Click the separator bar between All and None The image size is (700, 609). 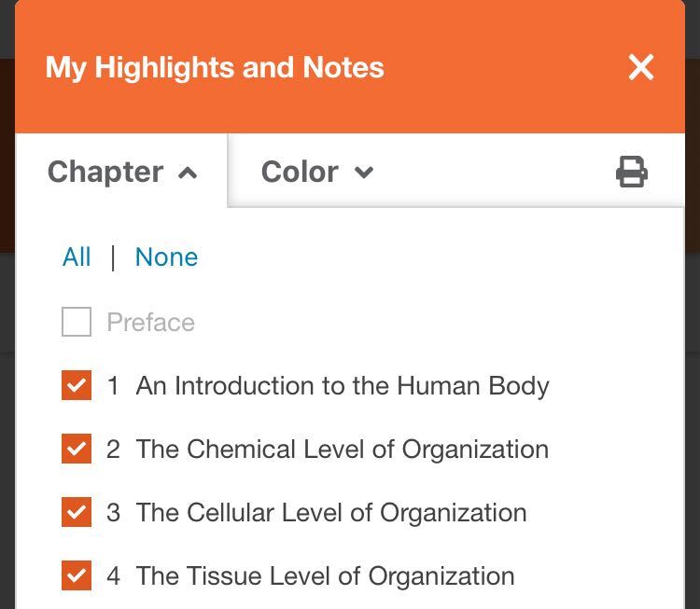click(113, 258)
